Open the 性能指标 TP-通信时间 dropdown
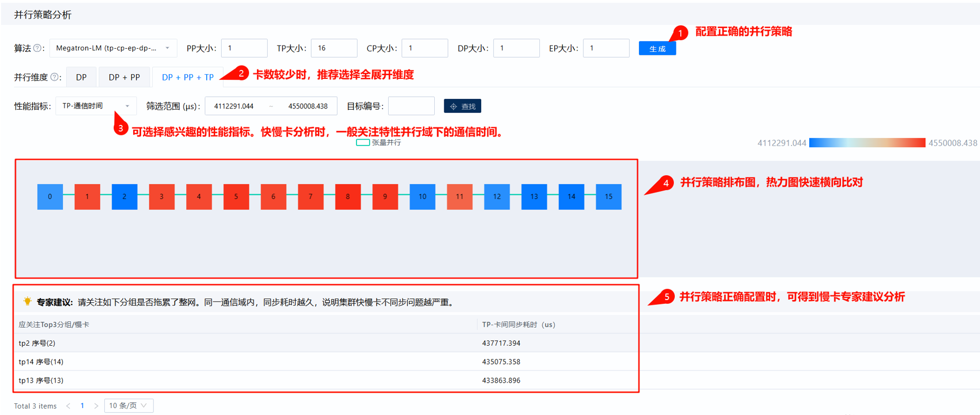Image resolution: width=980 pixels, height=415 pixels. [x=96, y=106]
